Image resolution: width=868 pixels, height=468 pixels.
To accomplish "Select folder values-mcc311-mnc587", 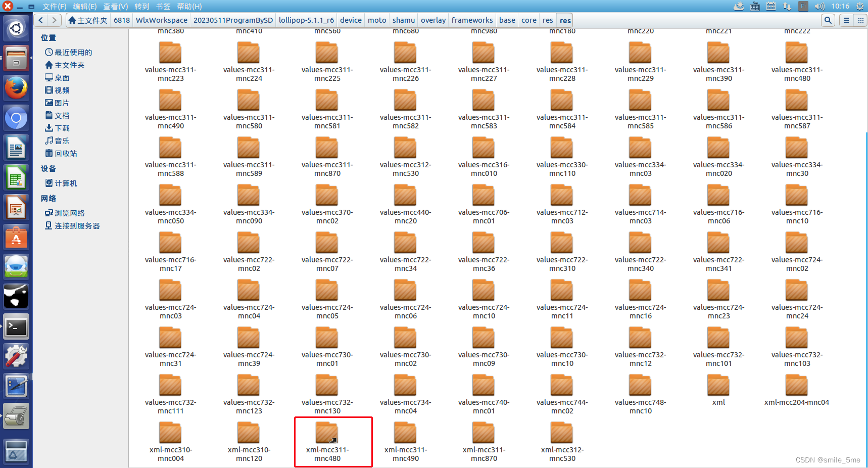I will pos(797,110).
